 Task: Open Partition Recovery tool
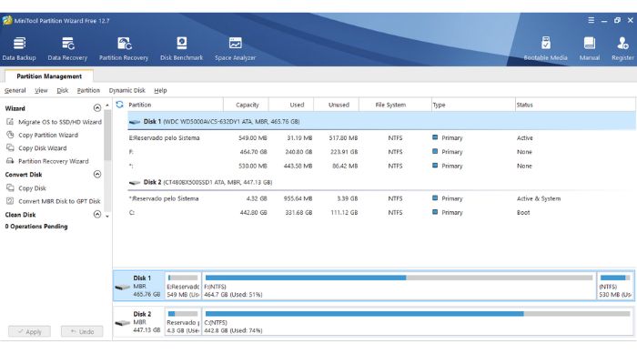124,49
